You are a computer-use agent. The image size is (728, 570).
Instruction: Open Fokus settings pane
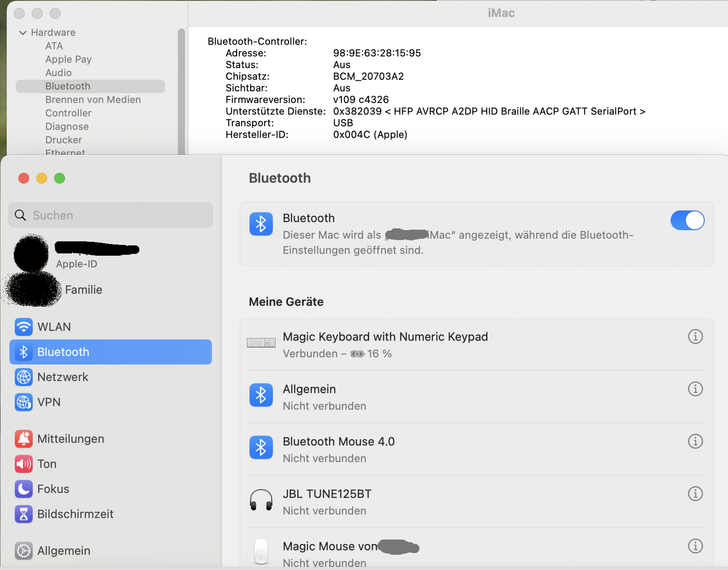tap(53, 489)
